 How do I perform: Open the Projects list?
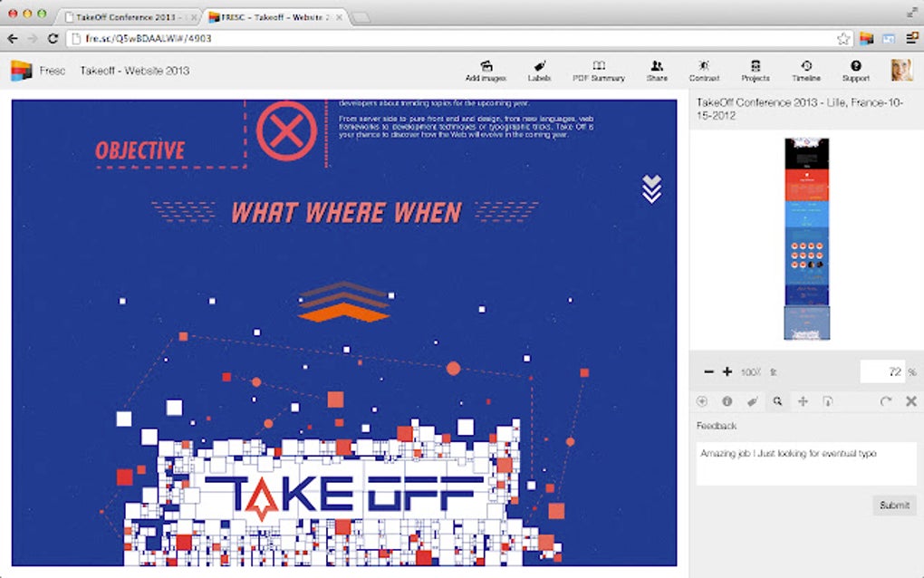click(756, 71)
